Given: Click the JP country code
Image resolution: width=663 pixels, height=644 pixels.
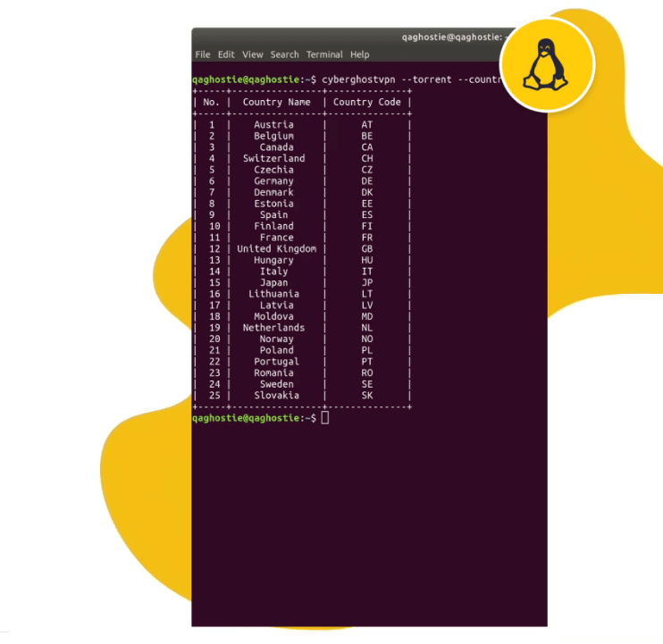Looking at the screenshot, I should (x=366, y=283).
